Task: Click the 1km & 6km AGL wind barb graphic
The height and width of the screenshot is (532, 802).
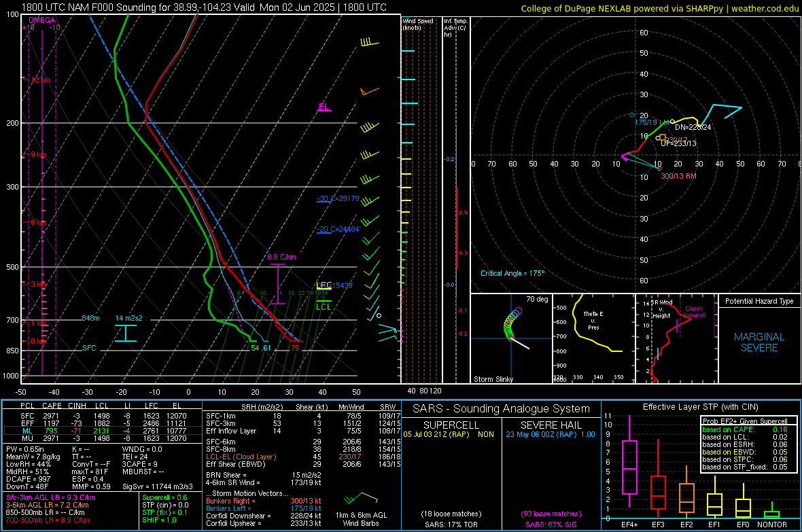Action: (361, 498)
